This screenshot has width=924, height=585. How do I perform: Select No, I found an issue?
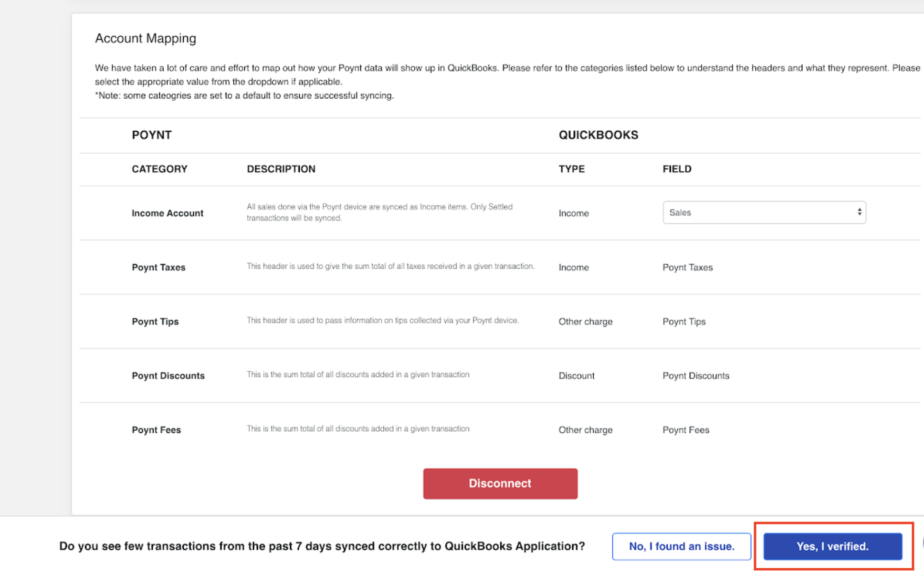[x=682, y=546]
